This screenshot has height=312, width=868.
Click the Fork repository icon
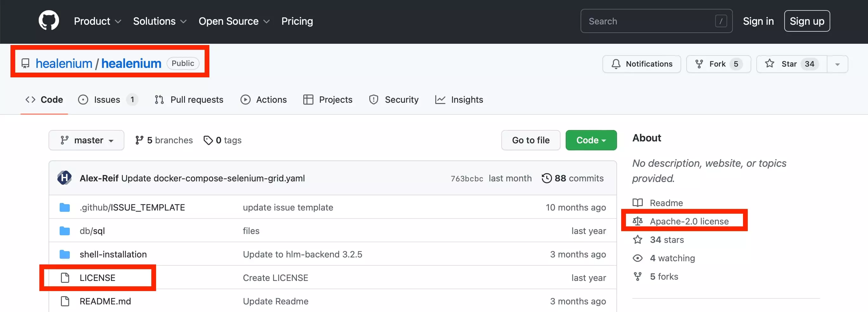700,64
